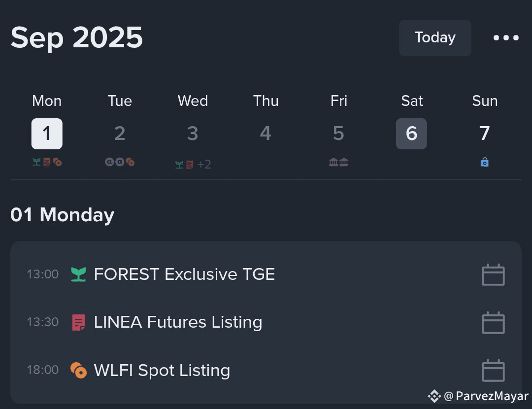Click the green sprout icon beside FOREST
532x409 pixels.
[78, 274]
